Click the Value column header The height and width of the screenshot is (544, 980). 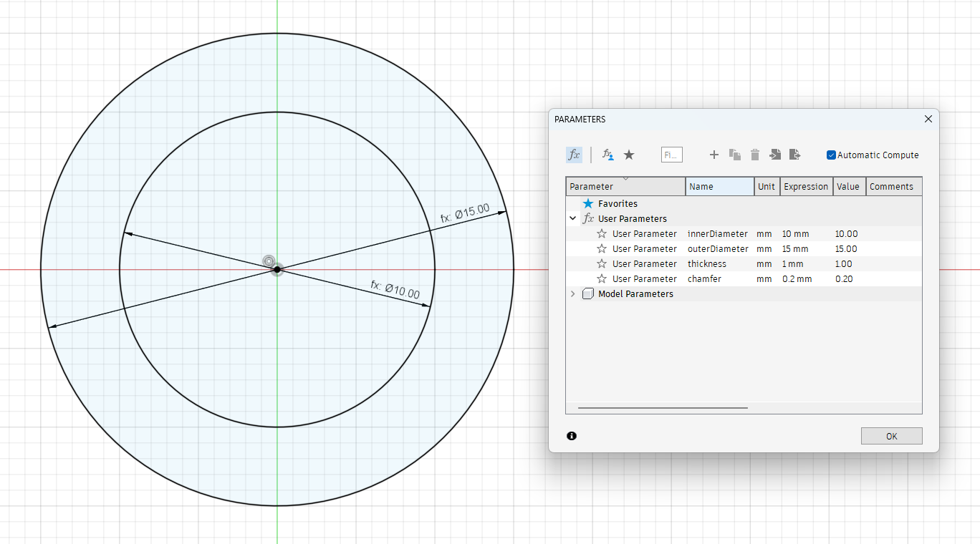tap(850, 187)
